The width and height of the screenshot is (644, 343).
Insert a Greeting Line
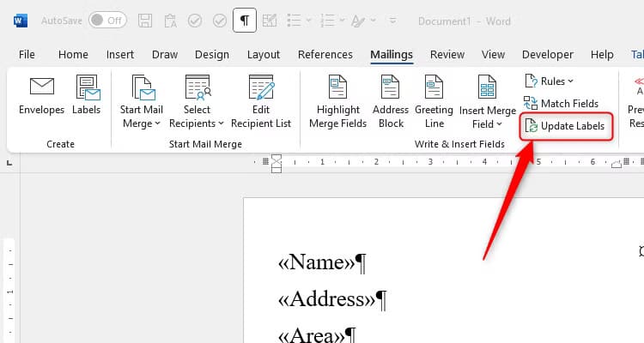tap(434, 102)
